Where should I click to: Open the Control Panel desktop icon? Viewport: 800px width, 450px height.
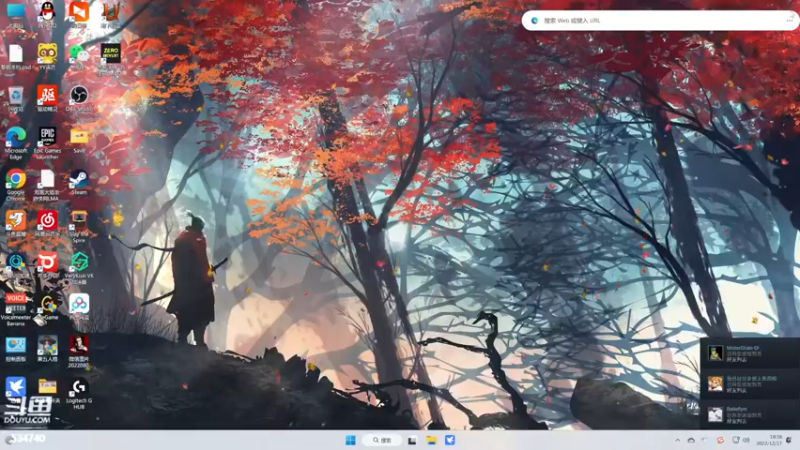point(16,349)
